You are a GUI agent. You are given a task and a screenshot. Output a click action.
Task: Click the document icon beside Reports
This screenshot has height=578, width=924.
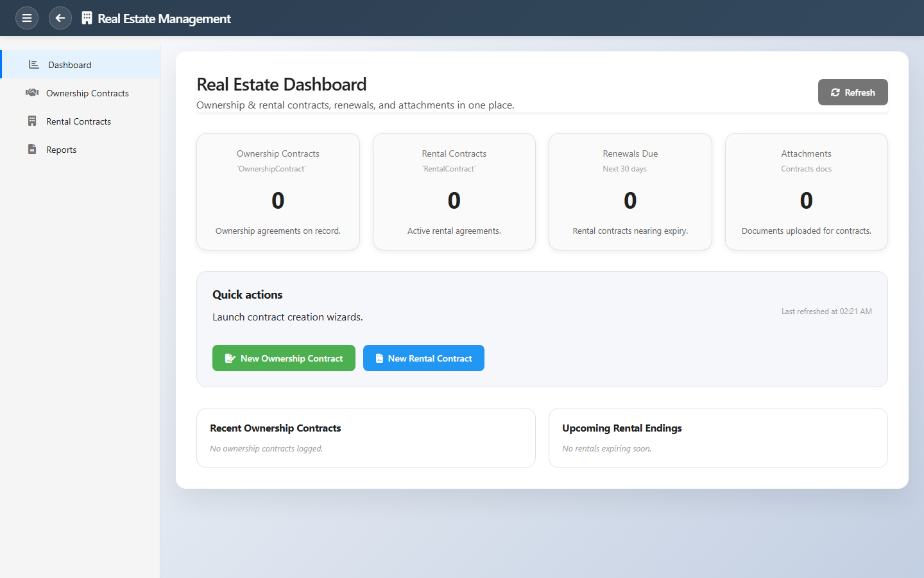[x=32, y=150]
